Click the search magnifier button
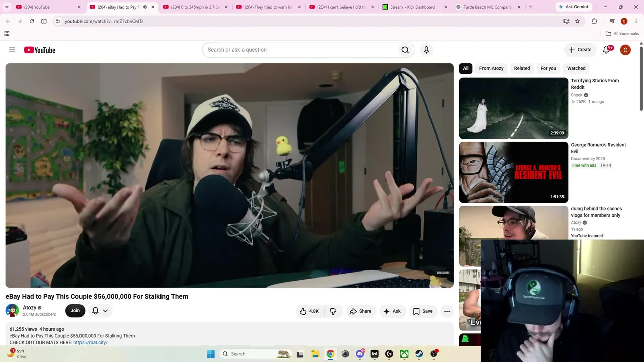The width and height of the screenshot is (644, 362). [x=405, y=50]
